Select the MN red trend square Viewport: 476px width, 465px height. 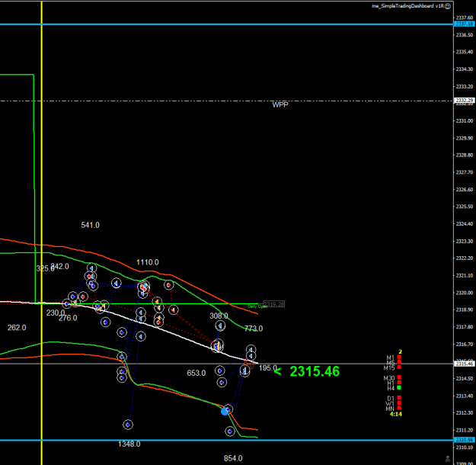pyautogui.click(x=399, y=408)
